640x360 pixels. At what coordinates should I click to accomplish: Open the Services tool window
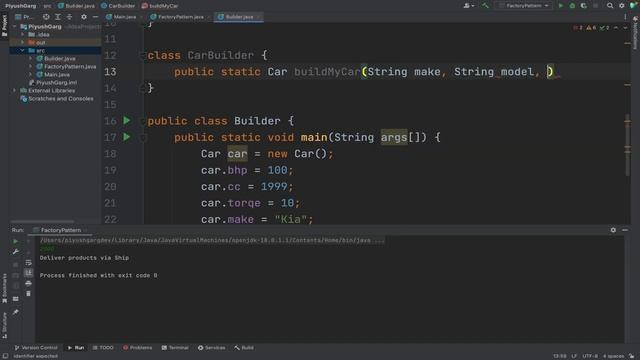point(211,348)
